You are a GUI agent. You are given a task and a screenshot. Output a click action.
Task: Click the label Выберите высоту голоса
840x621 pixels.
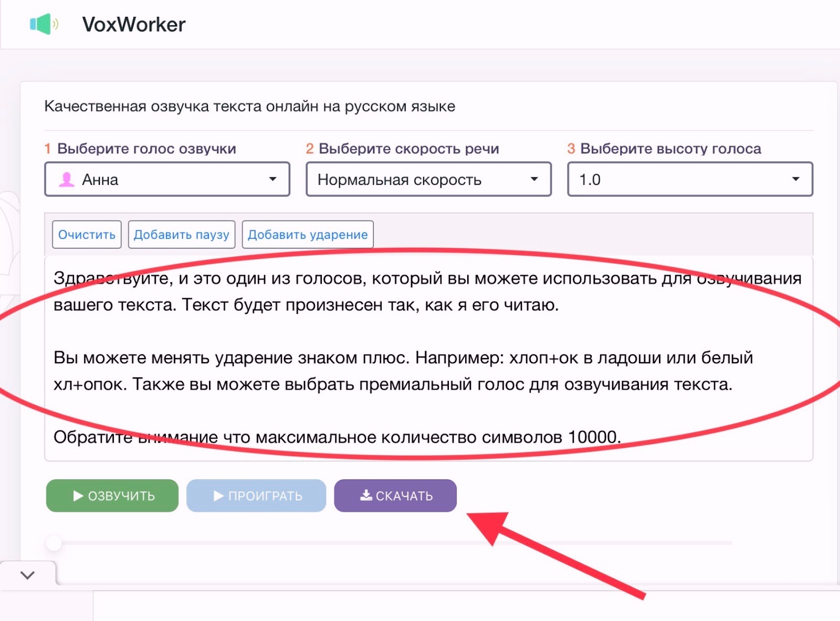click(x=670, y=149)
